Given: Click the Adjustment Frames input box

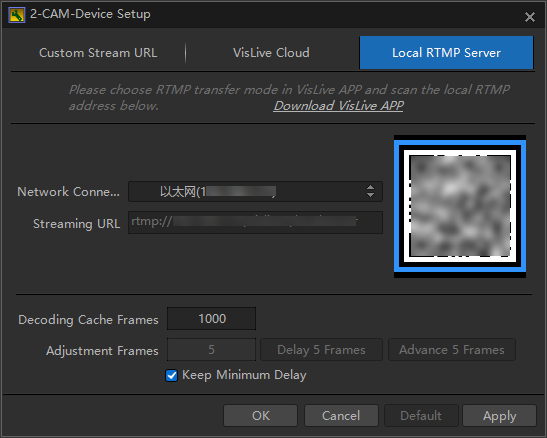Looking at the screenshot, I should coord(211,349).
